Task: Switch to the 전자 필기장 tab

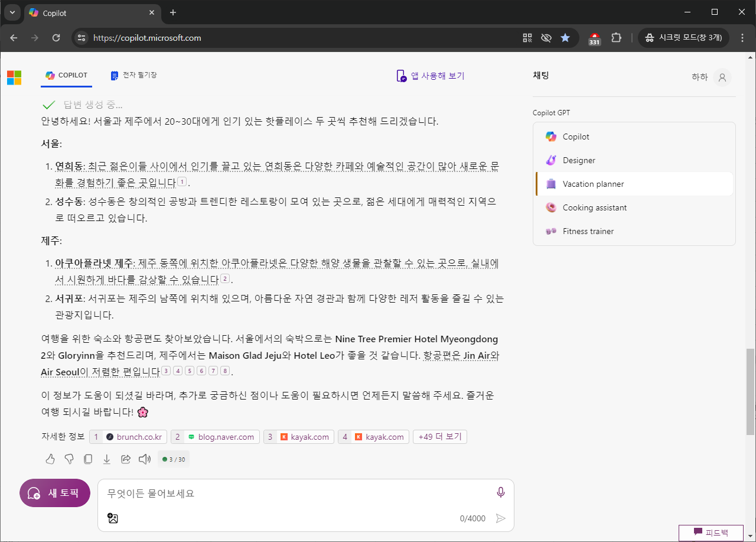Action: click(133, 76)
